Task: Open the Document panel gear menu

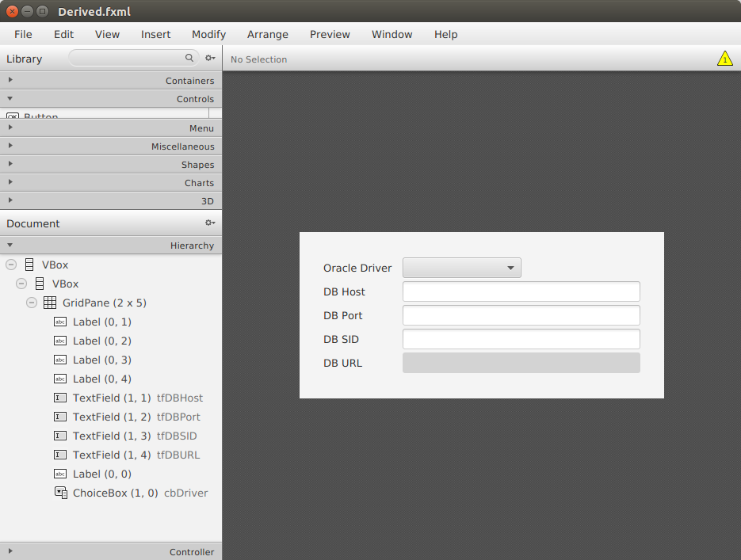Action: (x=209, y=223)
